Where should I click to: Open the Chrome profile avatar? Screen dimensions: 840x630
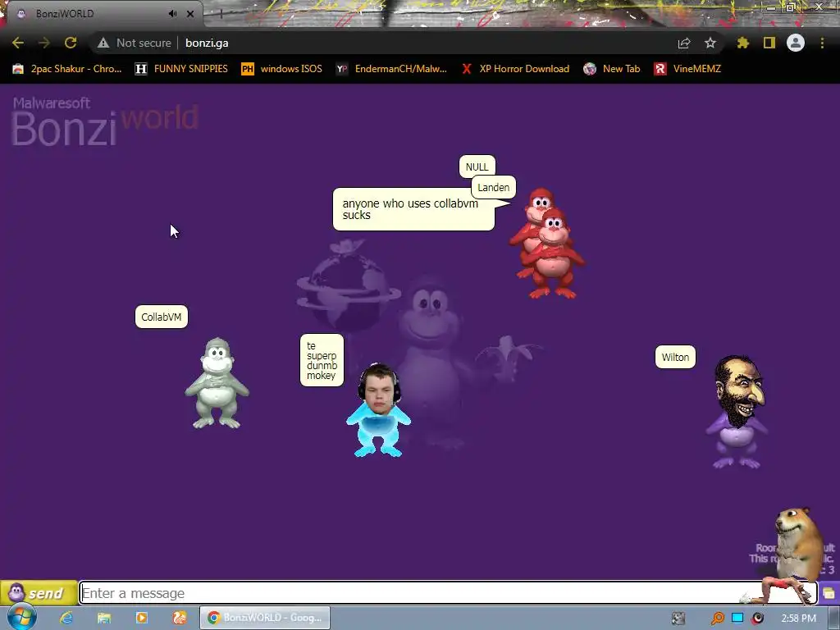tap(796, 43)
